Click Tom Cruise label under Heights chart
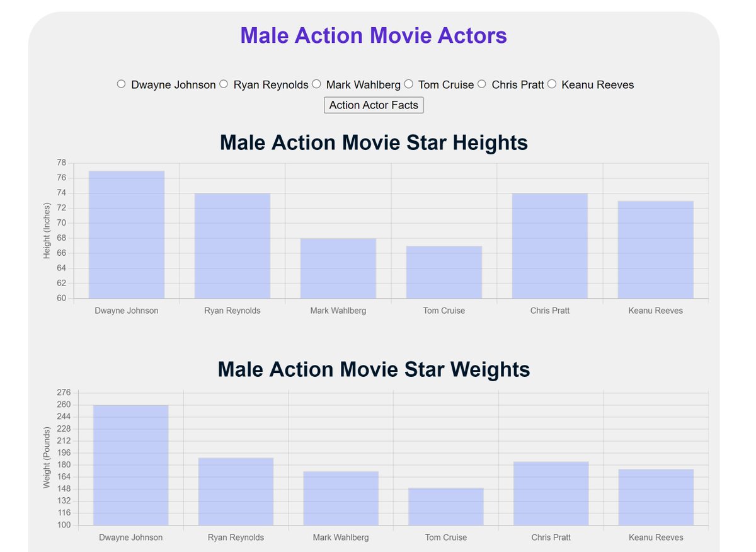This screenshot has width=756, height=552. (444, 311)
